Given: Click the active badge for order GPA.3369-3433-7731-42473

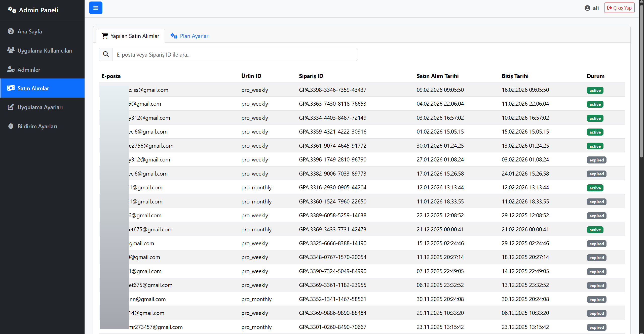Looking at the screenshot, I should [x=595, y=230].
